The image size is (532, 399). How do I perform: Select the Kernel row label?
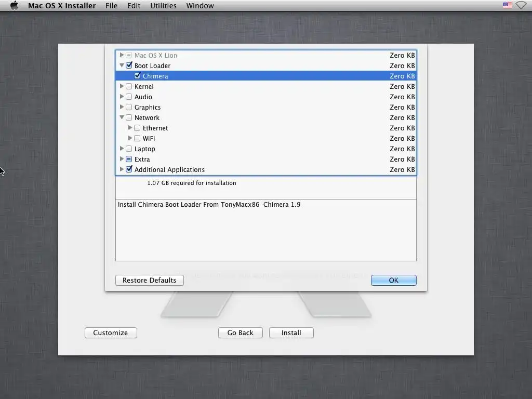[x=144, y=87]
